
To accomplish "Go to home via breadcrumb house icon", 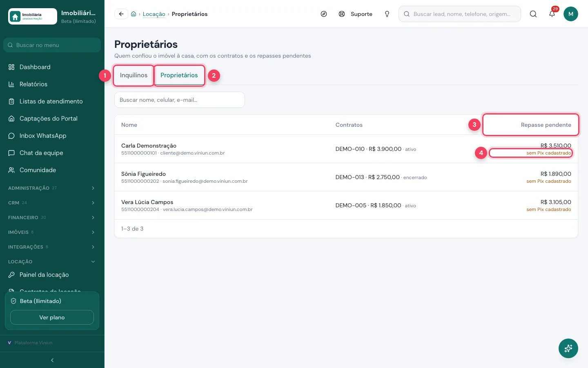I will [x=134, y=14].
